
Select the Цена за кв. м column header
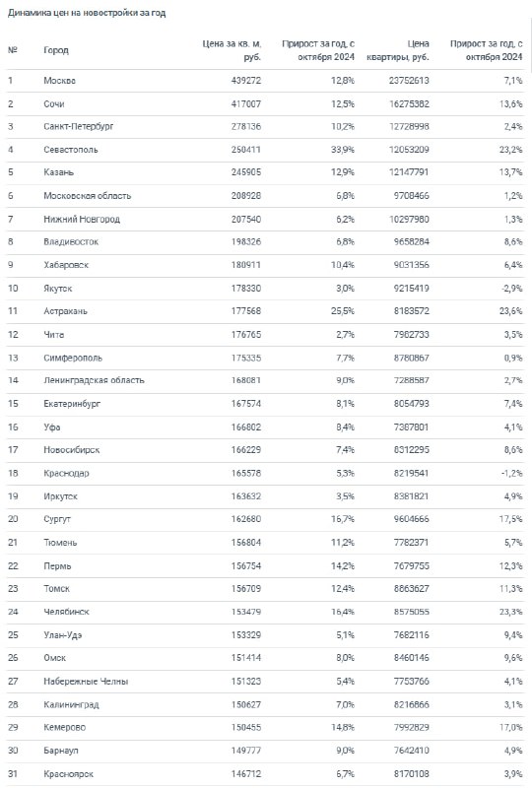point(232,50)
